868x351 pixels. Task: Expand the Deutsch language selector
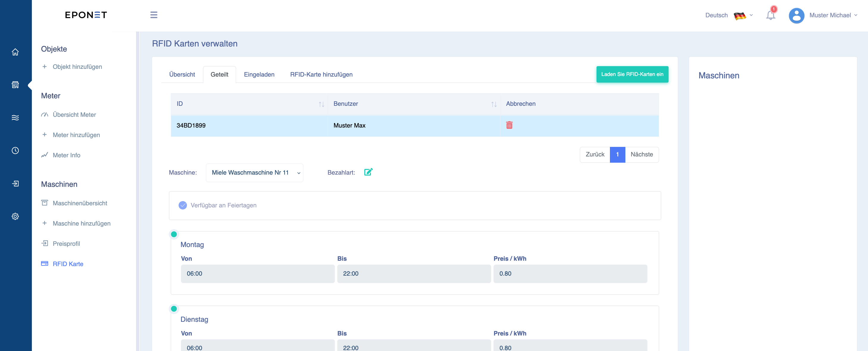[x=729, y=15]
